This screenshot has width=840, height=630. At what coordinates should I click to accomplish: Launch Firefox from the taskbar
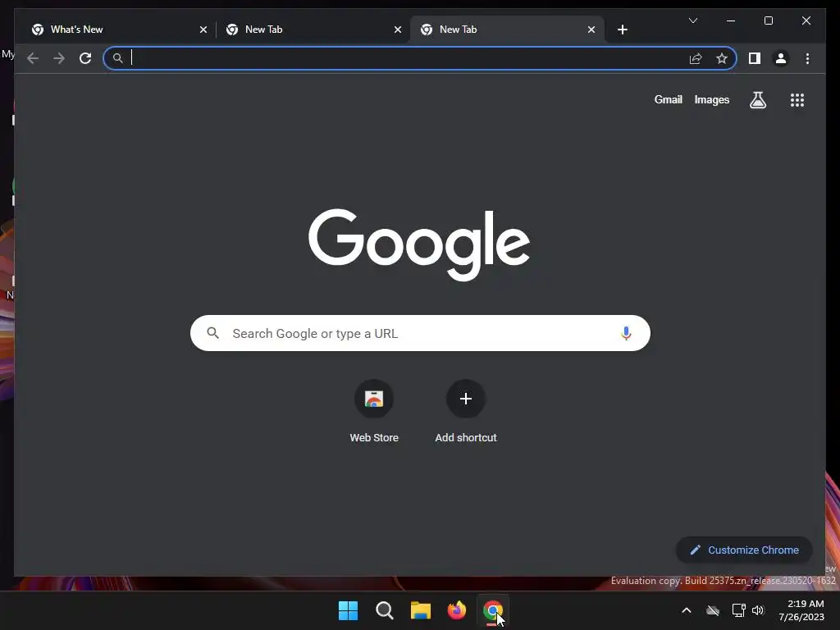(456, 610)
